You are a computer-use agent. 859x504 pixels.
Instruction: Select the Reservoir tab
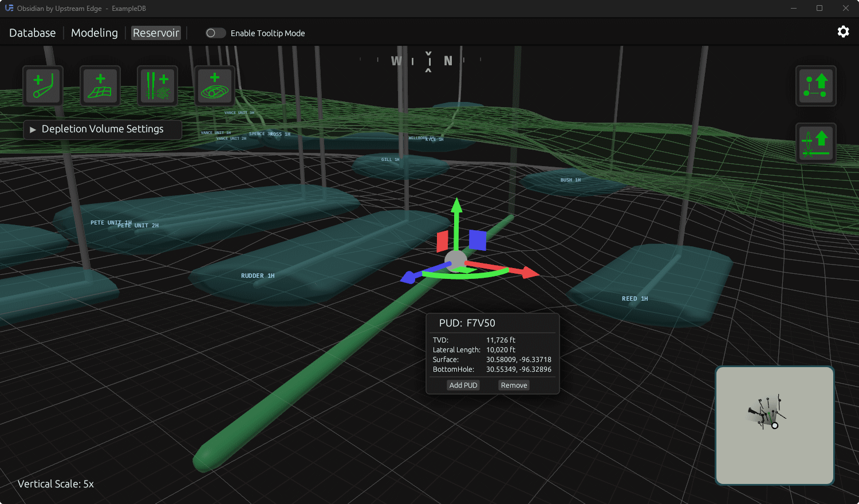point(156,33)
